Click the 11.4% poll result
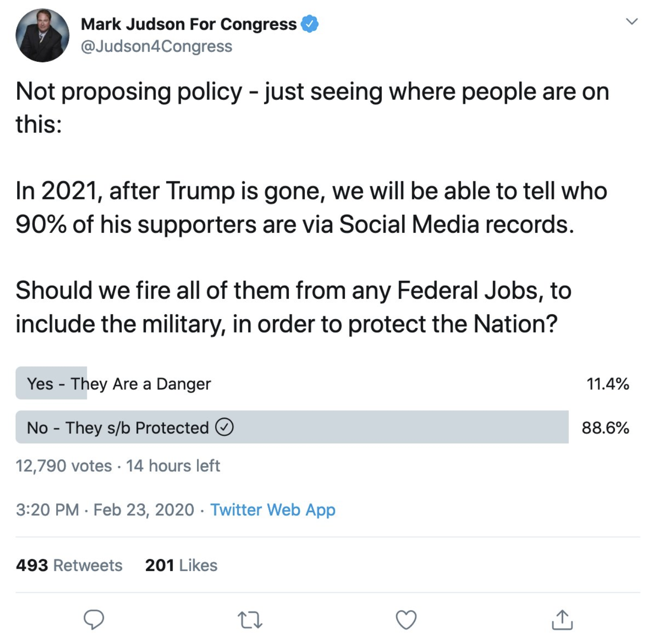 pos(607,384)
